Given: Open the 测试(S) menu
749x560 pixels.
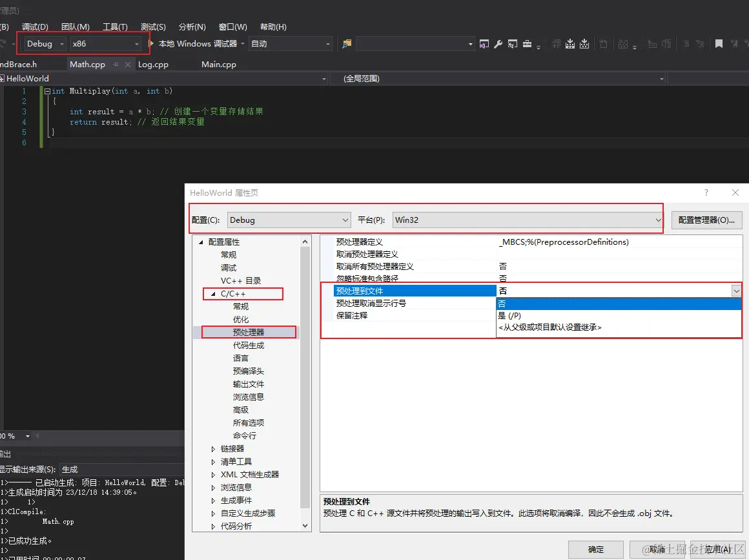Looking at the screenshot, I should tap(153, 26).
